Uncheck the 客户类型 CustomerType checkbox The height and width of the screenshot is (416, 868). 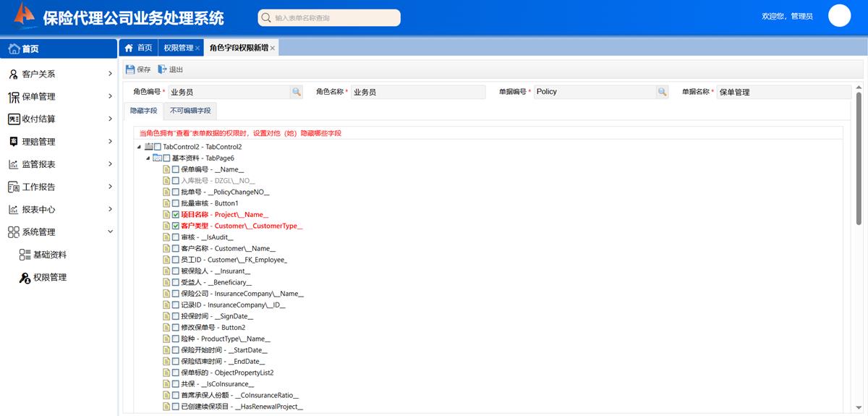[176, 226]
